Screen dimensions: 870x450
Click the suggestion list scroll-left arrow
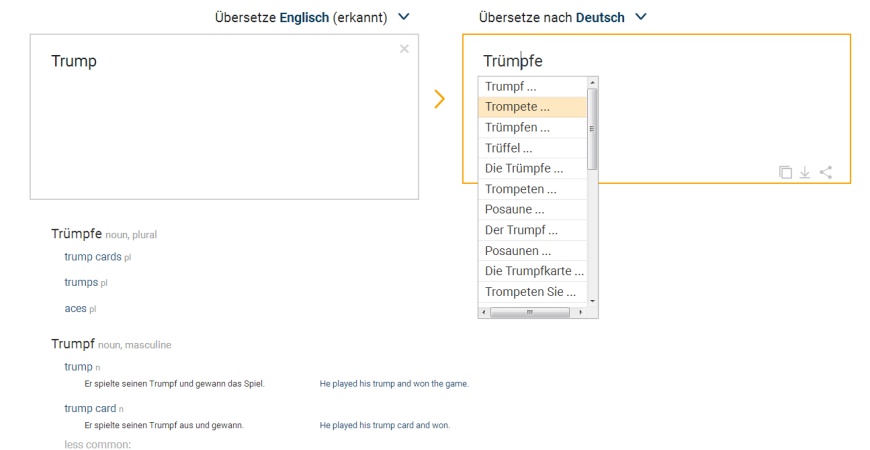coord(484,312)
